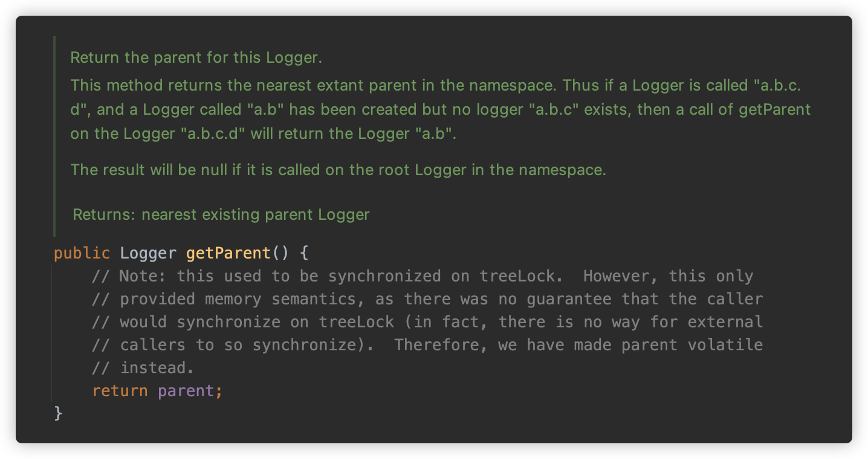The height and width of the screenshot is (459, 868).
Task: Click the "parent" variable in return statement
Action: click(186, 391)
